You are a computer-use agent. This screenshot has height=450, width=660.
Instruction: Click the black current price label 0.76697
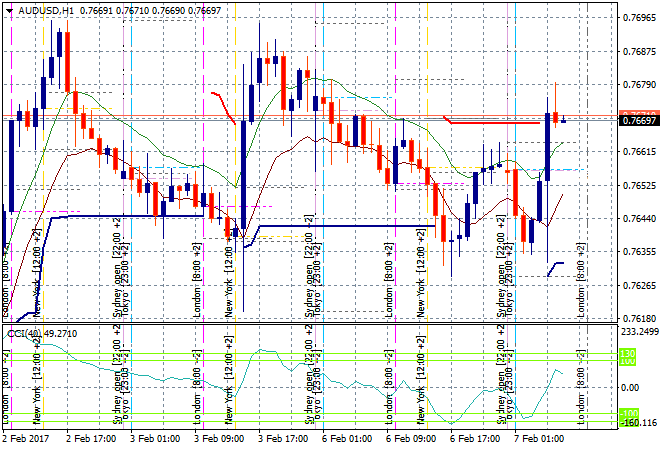pos(638,121)
